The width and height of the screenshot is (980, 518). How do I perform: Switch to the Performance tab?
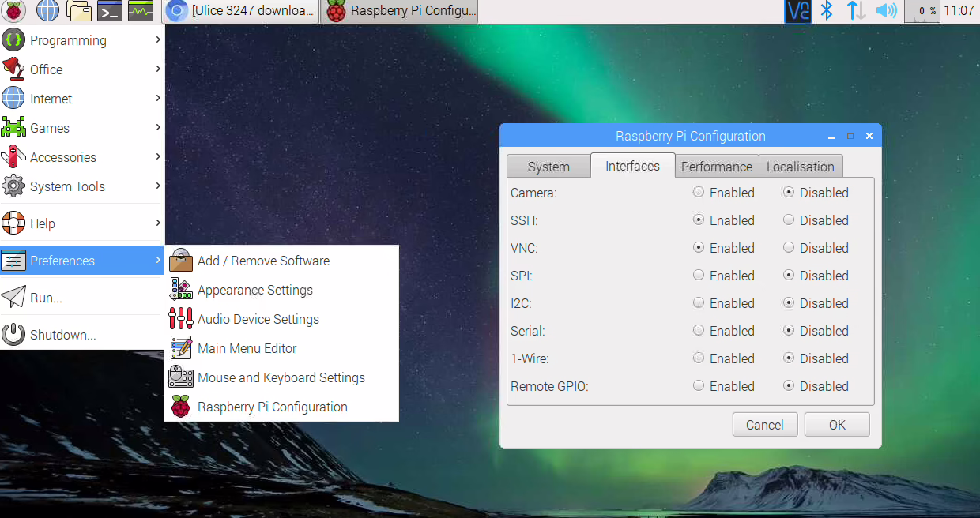coord(716,167)
